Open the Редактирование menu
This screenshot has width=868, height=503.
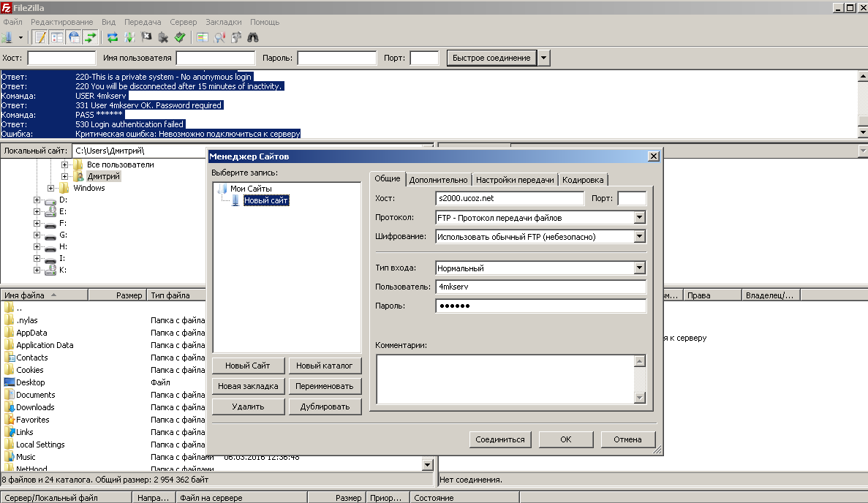click(x=62, y=22)
